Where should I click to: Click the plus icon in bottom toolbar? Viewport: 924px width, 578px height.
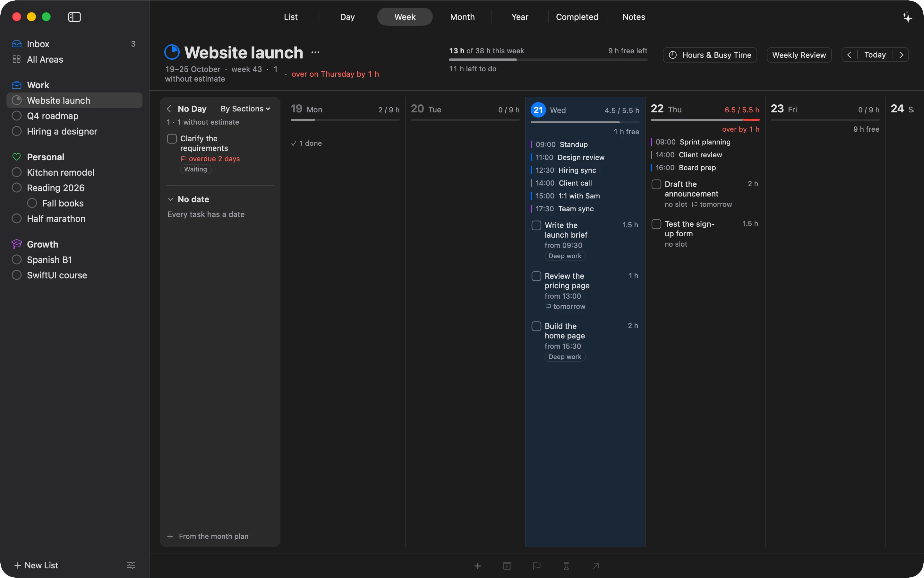coord(478,566)
